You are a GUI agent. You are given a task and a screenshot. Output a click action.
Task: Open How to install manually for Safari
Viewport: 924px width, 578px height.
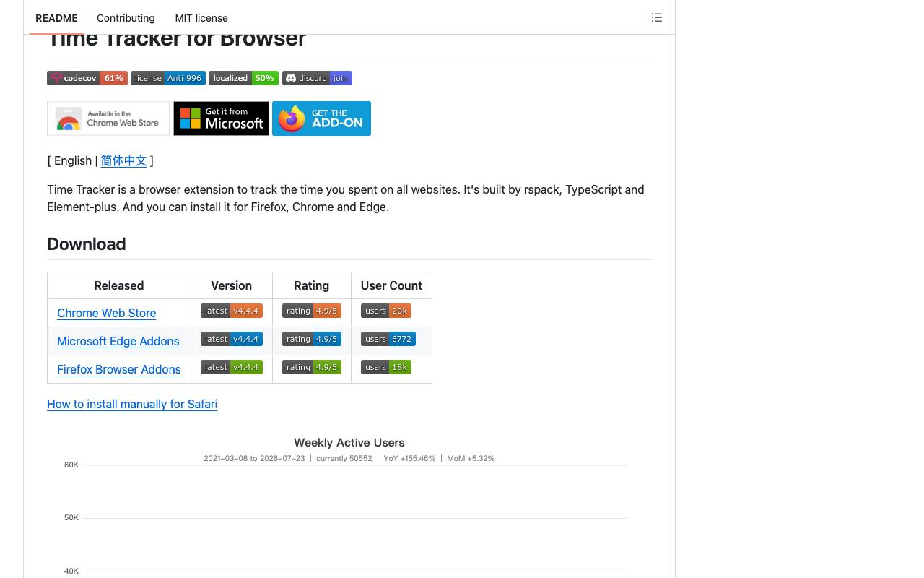[x=132, y=404]
